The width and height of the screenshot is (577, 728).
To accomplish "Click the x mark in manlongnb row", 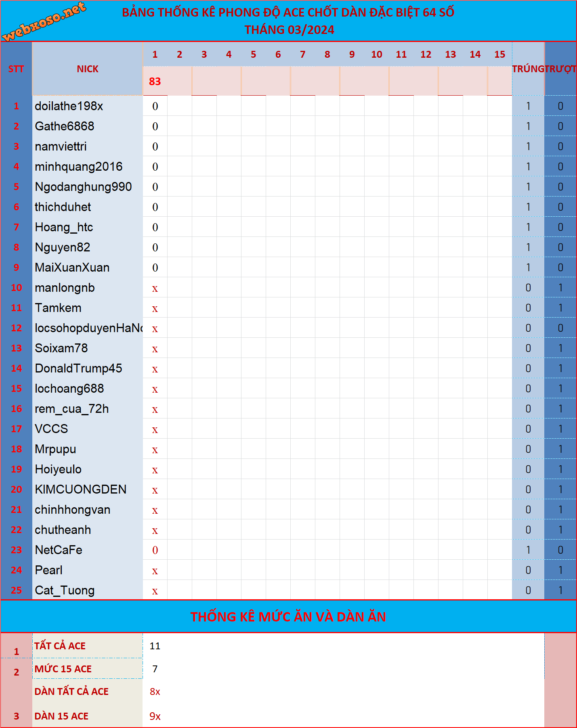I will point(155,289).
